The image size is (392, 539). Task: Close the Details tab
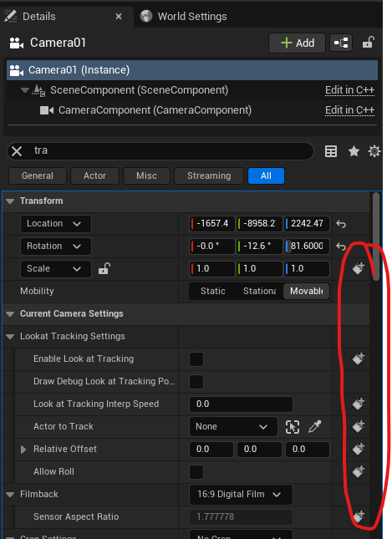tap(119, 16)
